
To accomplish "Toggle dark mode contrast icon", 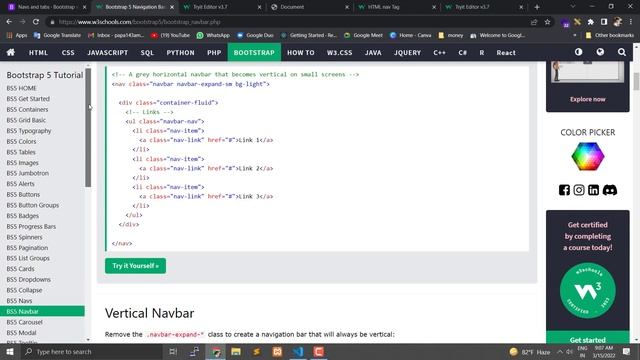I will point(578,52).
